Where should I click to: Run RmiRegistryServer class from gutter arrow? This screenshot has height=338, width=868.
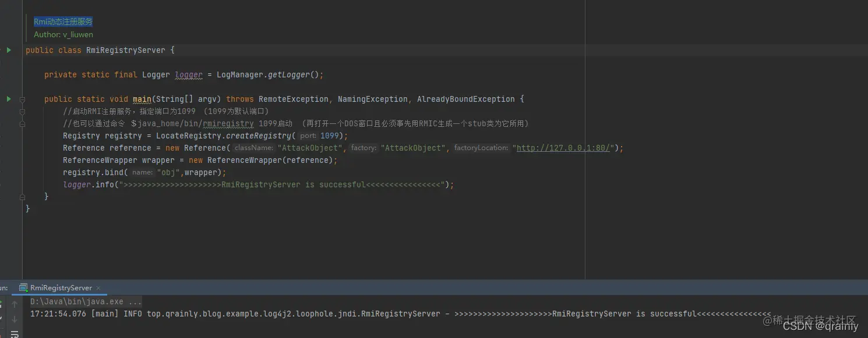[9, 50]
